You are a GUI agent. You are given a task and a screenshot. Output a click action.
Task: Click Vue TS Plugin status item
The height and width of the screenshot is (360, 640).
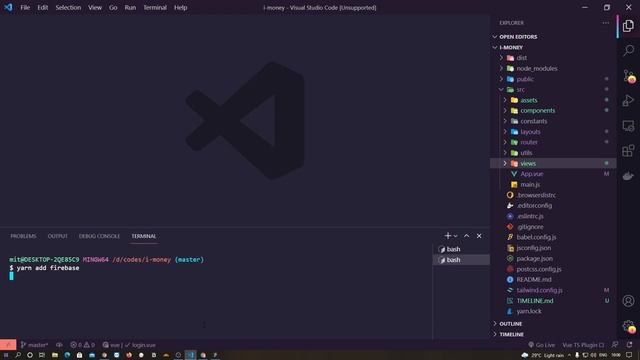583,345
